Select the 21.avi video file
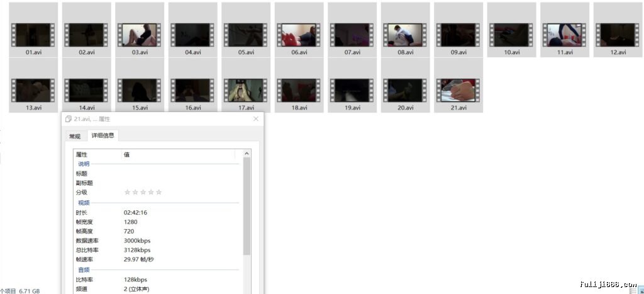The image size is (644, 294). click(458, 85)
